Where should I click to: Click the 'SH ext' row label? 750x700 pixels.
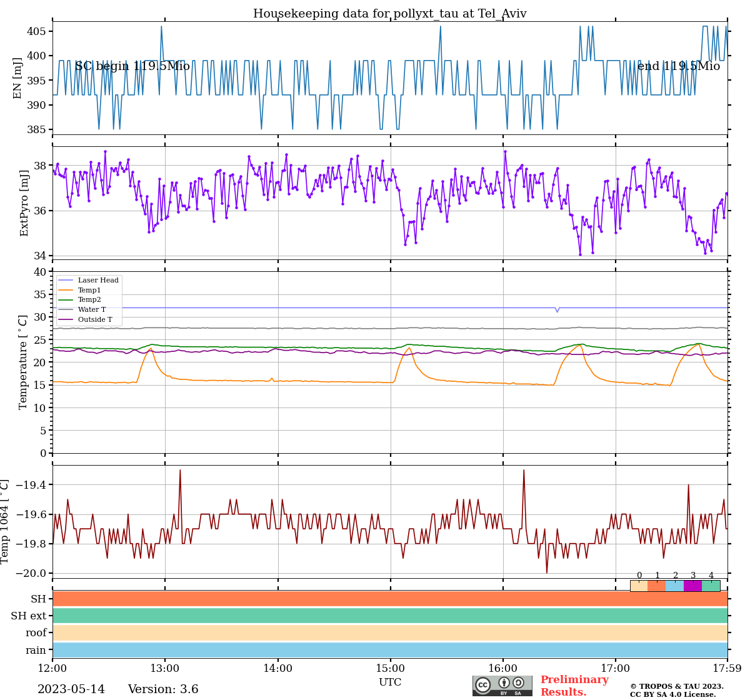click(29, 616)
